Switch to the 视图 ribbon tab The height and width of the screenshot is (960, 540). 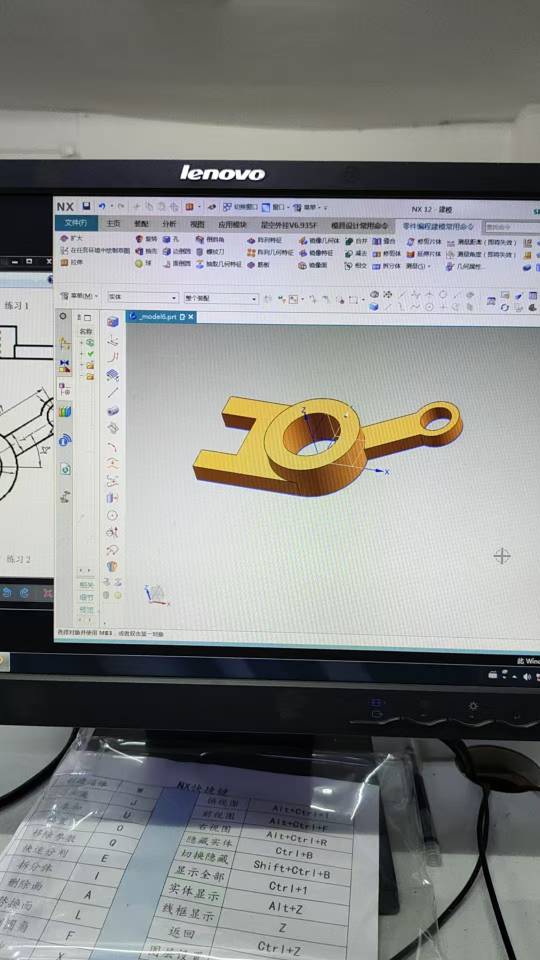pos(197,224)
